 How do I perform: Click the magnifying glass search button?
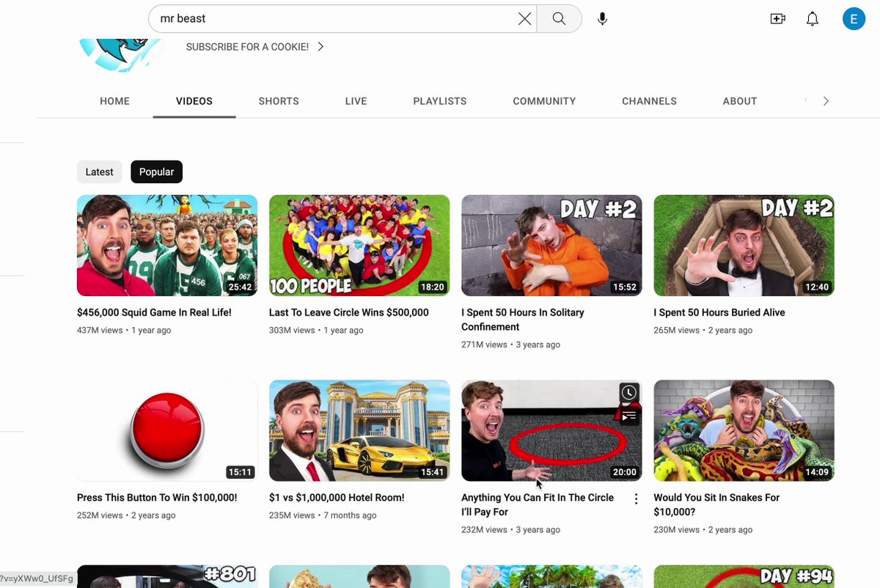coord(559,19)
